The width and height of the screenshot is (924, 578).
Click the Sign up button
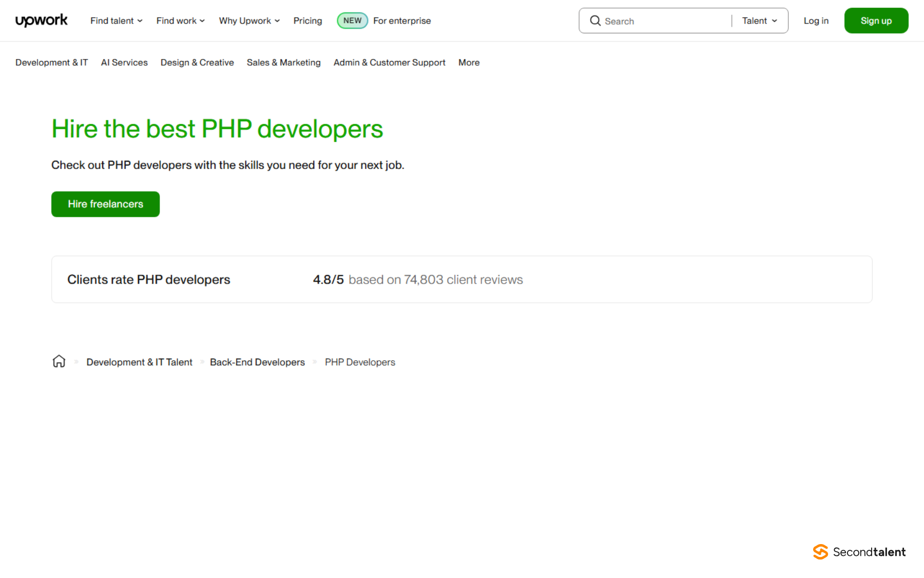click(x=876, y=21)
